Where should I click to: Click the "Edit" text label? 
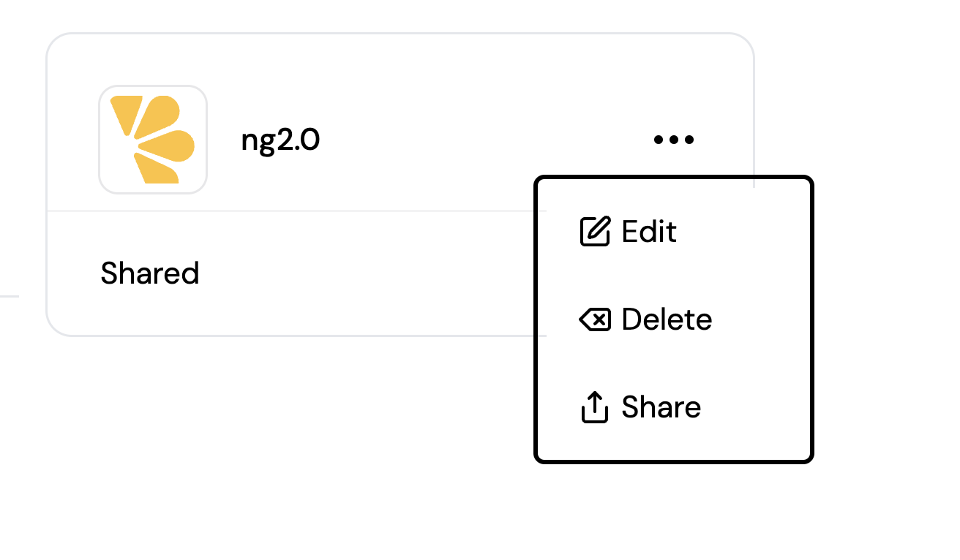tap(649, 232)
